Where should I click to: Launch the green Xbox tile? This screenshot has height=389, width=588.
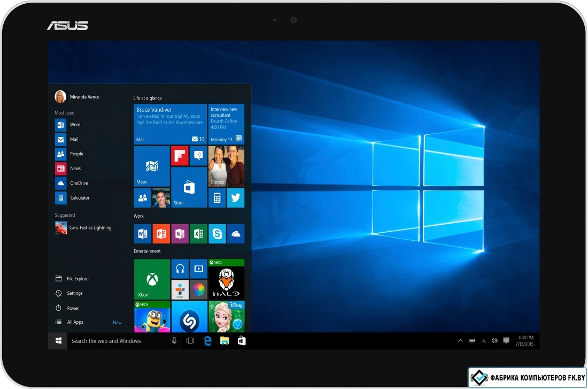click(x=152, y=279)
